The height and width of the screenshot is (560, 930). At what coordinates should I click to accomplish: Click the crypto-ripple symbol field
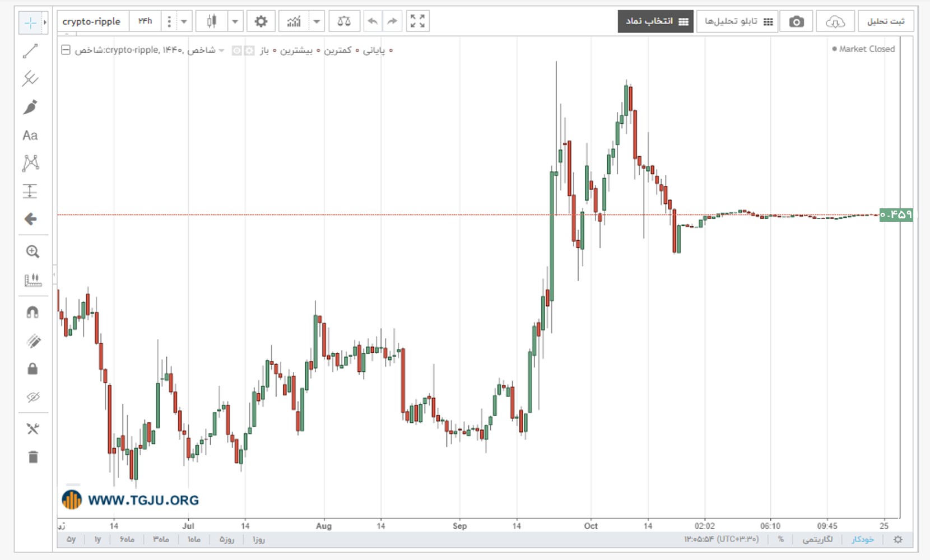tap(93, 21)
